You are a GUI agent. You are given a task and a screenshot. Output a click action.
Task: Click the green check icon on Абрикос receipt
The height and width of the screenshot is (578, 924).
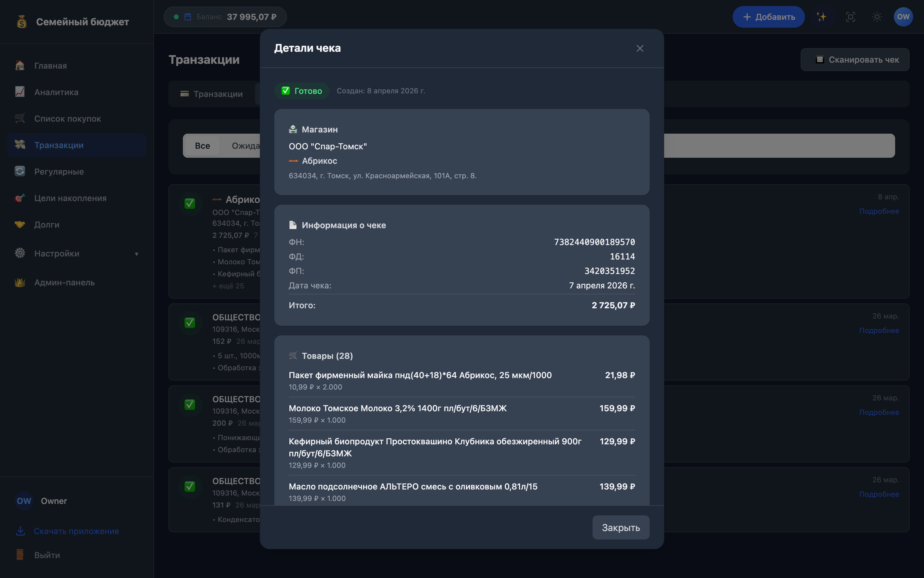coord(190,204)
